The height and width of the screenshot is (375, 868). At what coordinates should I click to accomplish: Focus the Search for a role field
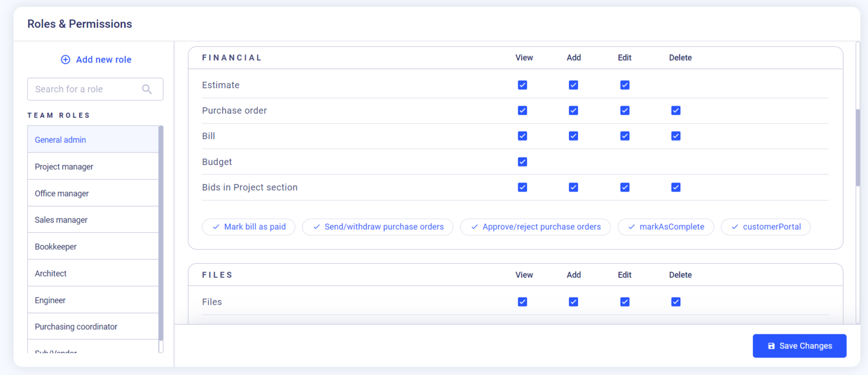pyautogui.click(x=85, y=89)
